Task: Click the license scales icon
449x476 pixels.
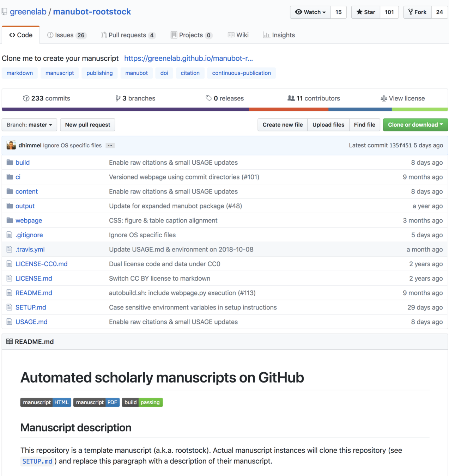Action: (x=384, y=98)
